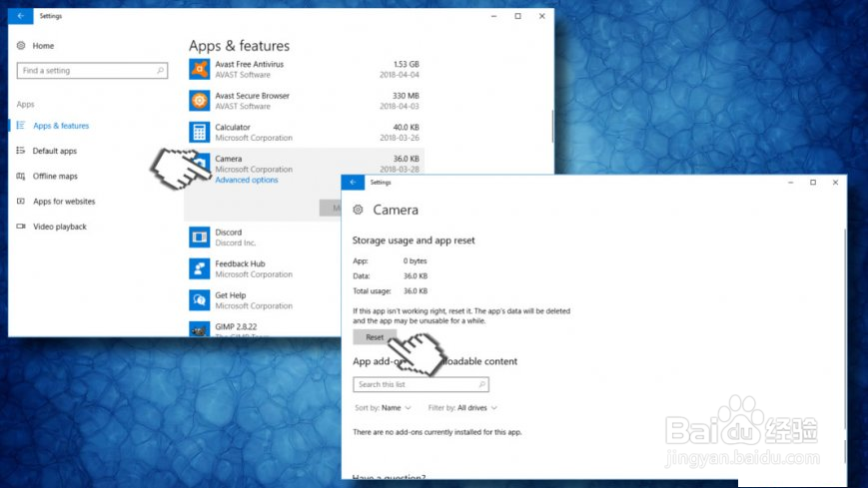Screen dimensions: 868x488
Task: Close the Camera settings window
Action: click(x=835, y=182)
